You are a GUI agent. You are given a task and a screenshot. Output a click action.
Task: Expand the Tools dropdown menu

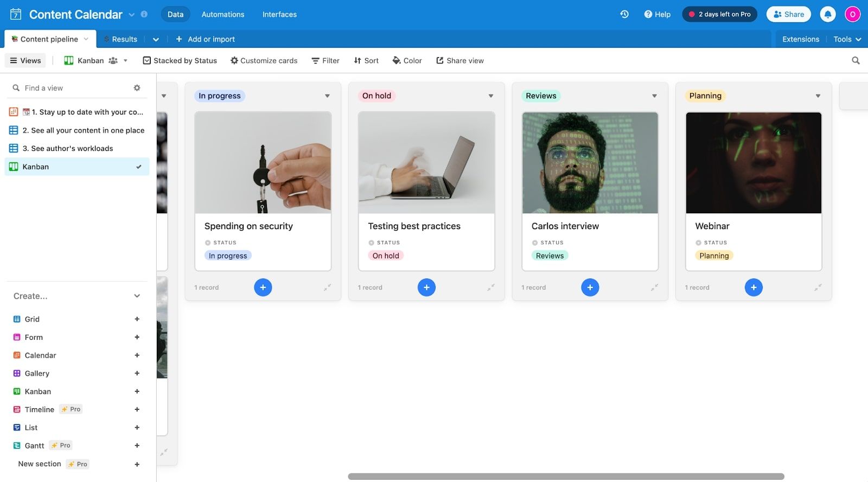click(847, 39)
